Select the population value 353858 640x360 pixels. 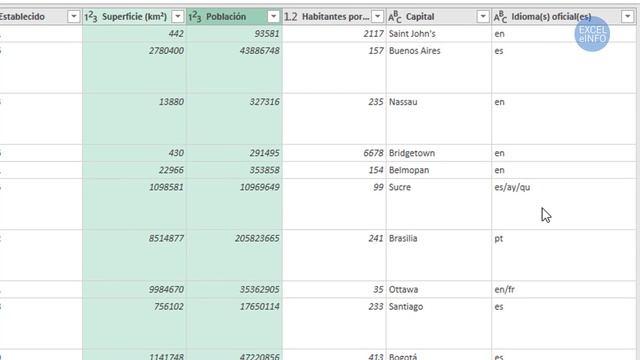[x=234, y=170]
